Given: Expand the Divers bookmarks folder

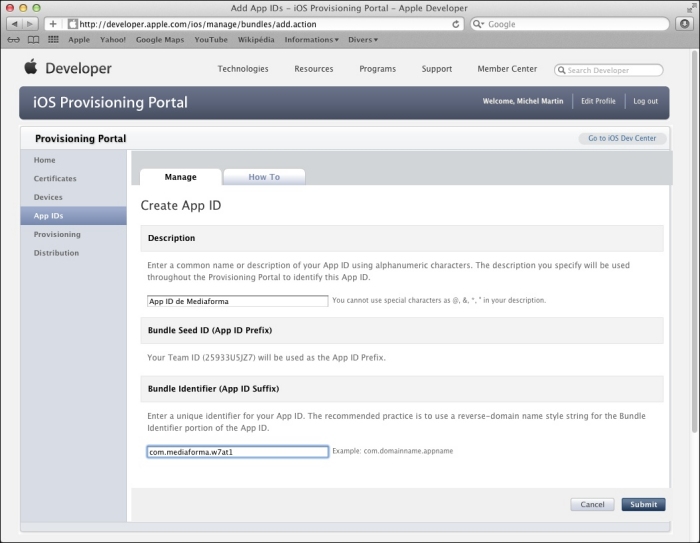Looking at the screenshot, I should click(x=361, y=40).
